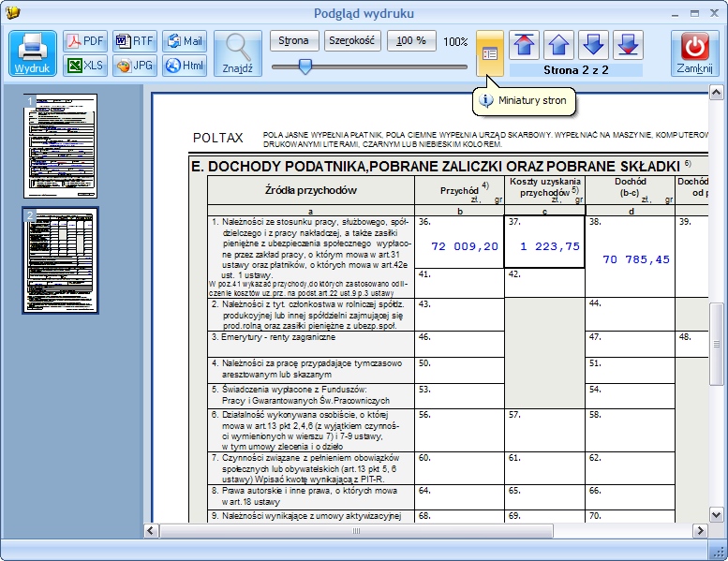Save the page as JPG
This screenshot has width=728, height=561.
tap(135, 66)
